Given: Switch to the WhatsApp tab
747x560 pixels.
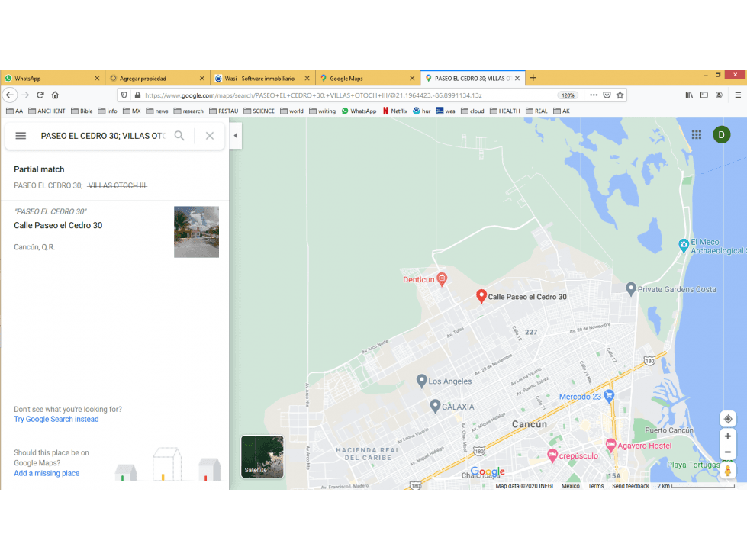Looking at the screenshot, I should (47, 78).
